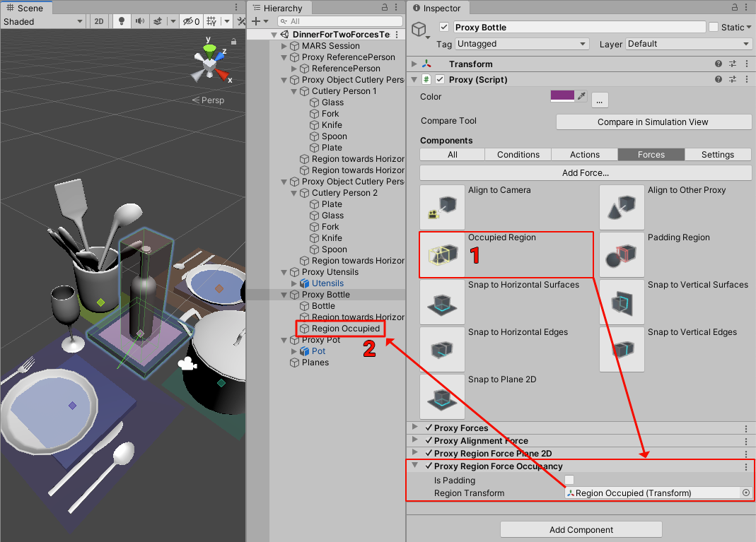Uncheck the Proxy Bottle active checkbox
The height and width of the screenshot is (542, 756).
pos(444,27)
